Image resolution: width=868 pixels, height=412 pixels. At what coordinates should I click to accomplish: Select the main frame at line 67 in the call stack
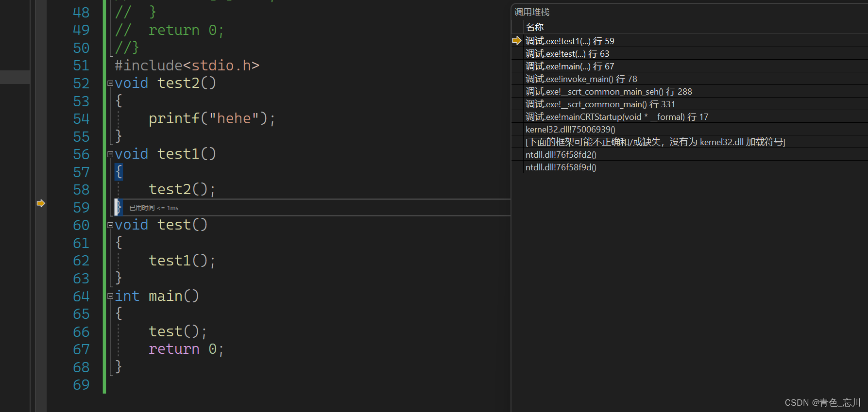(x=569, y=66)
